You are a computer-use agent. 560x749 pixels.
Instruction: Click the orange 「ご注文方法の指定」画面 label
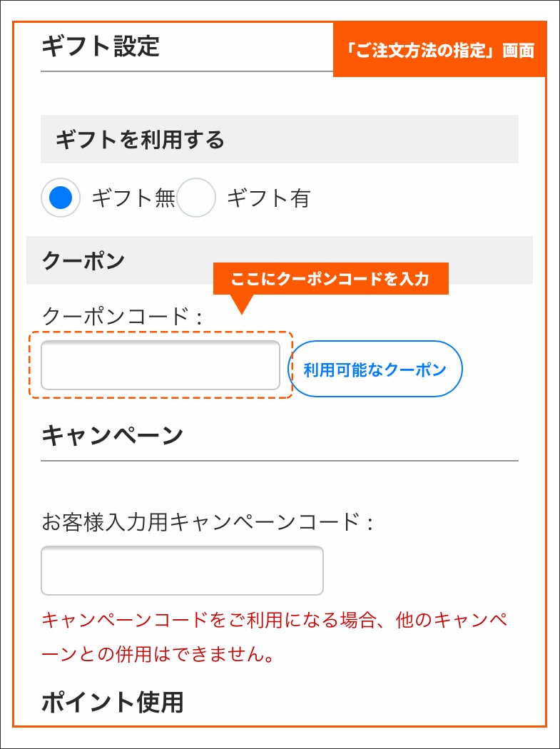tap(439, 50)
